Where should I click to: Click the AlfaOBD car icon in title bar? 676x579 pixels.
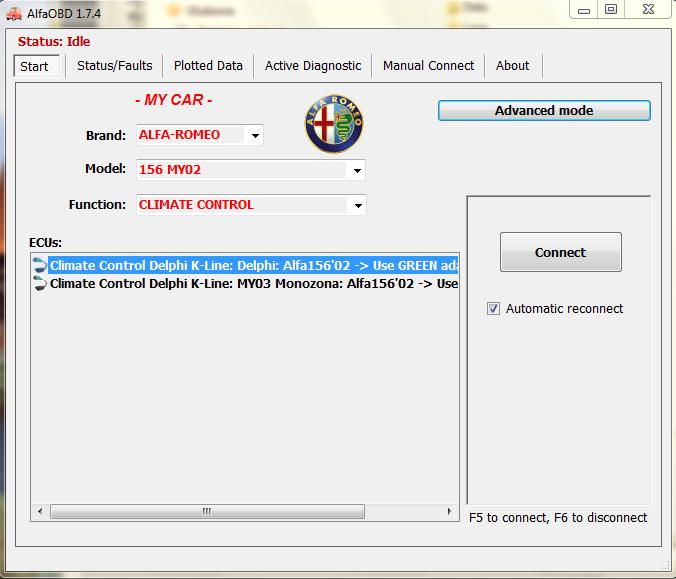[x=14, y=14]
